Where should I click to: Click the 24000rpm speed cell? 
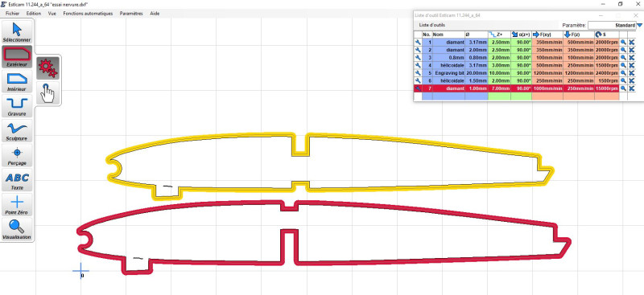point(607,73)
